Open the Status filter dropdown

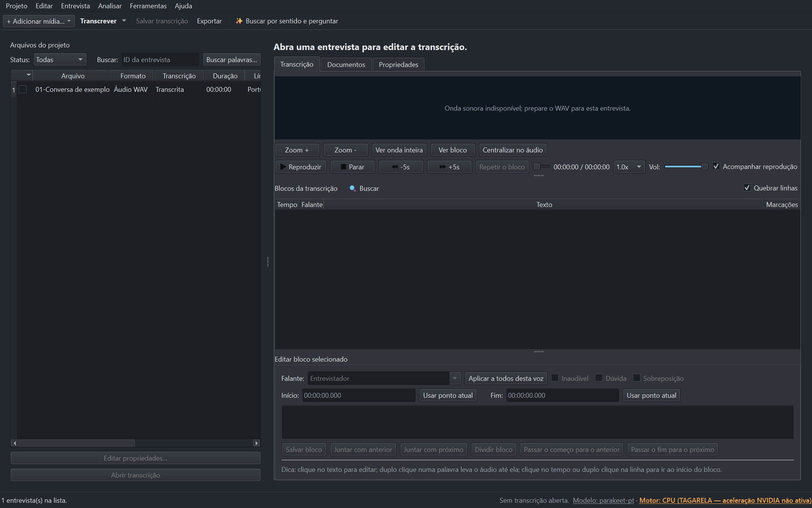point(60,59)
